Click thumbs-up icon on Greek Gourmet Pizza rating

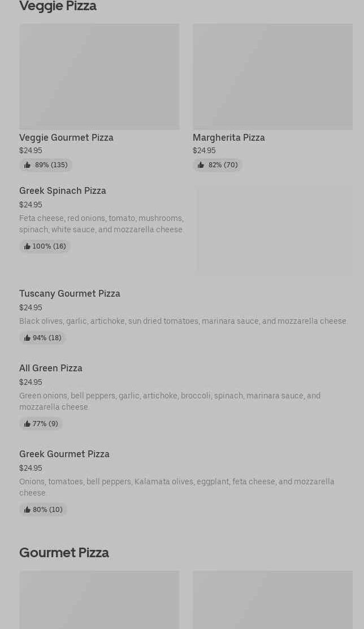click(x=27, y=509)
